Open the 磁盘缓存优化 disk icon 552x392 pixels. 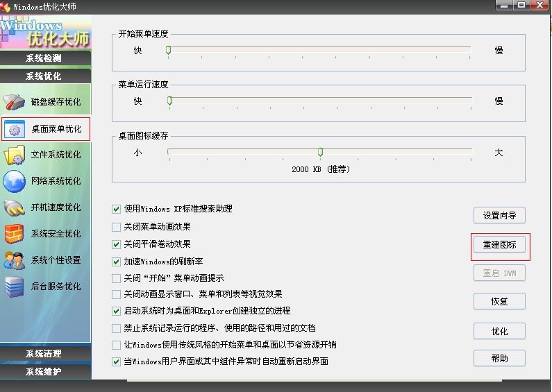pos(14,102)
